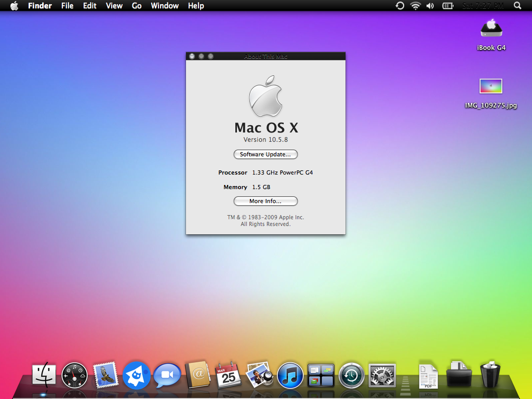Open Address Book in the dock
The height and width of the screenshot is (399, 532).
coord(197,375)
